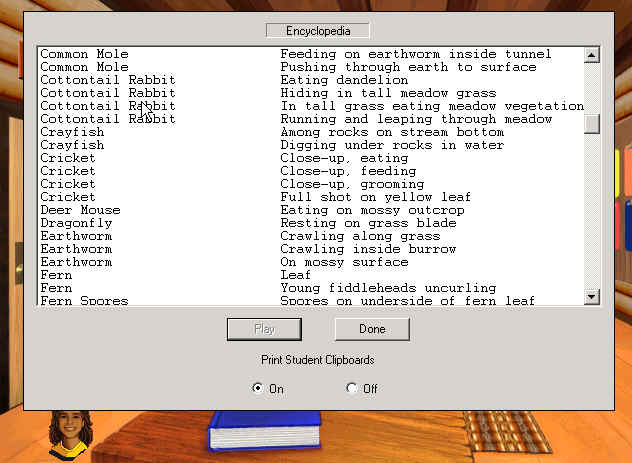Select Cottontail Rabbit hiding in tall meadow grass

pos(311,93)
